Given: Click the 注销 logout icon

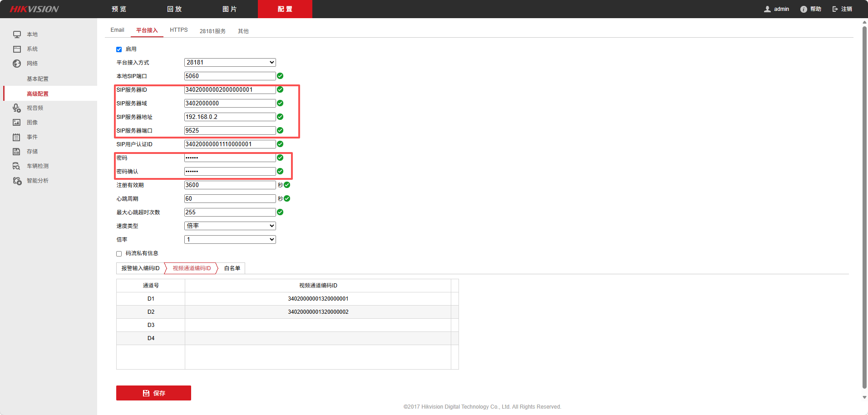Looking at the screenshot, I should click(835, 9).
